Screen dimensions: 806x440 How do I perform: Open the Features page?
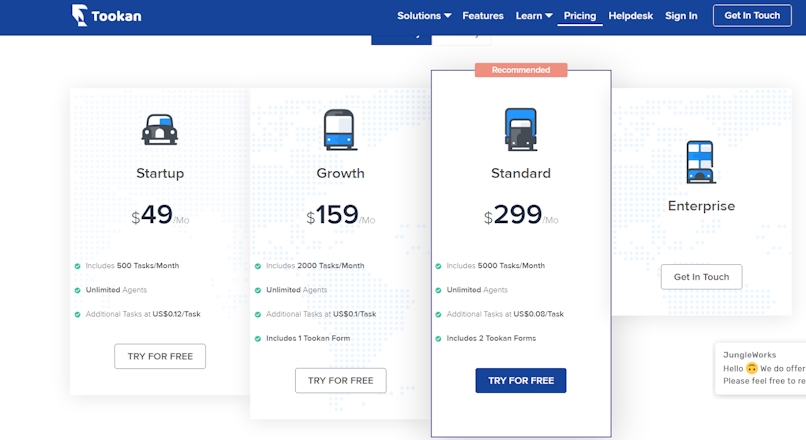483,16
